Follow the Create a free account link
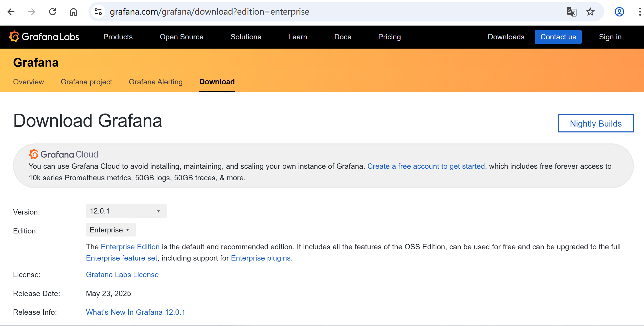This screenshot has width=644, height=326. [426, 166]
